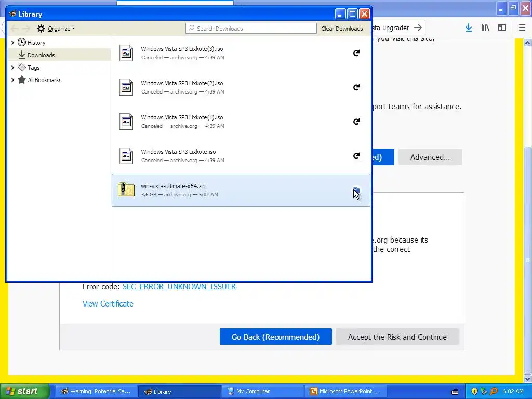Select Windows Vista SP3 Lixkote(3).iso entry text
This screenshot has height=399, width=532.
coord(182,49)
